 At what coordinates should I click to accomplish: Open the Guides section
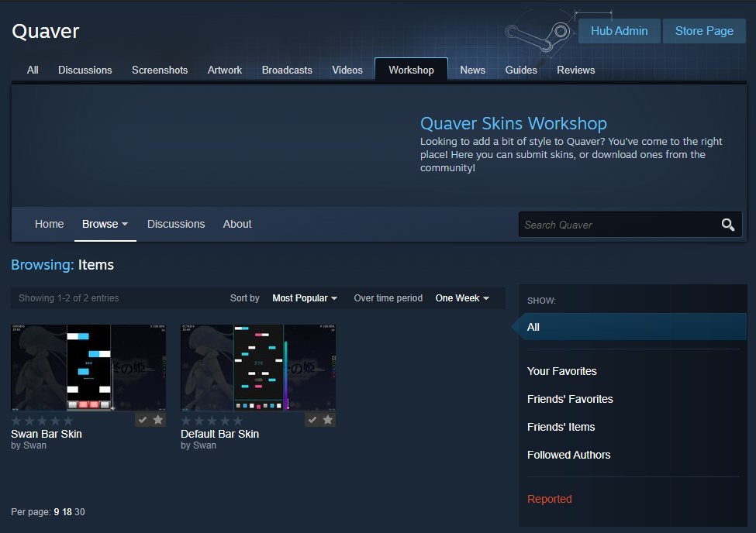tap(520, 70)
